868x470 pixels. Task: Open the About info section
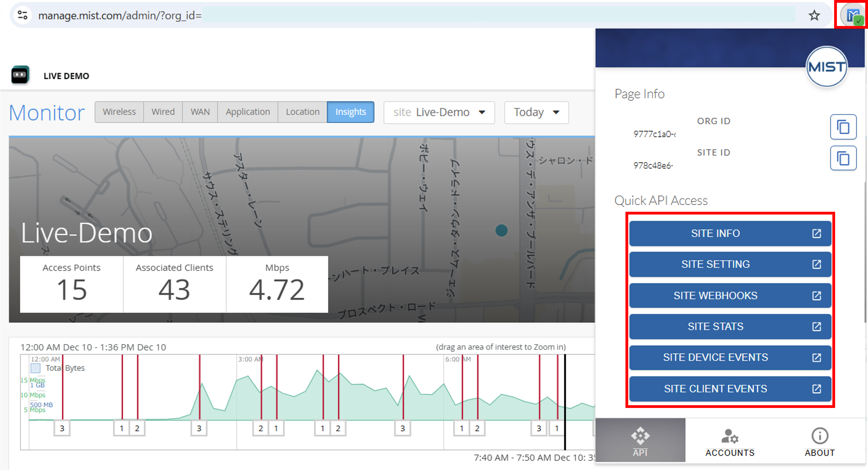click(820, 441)
